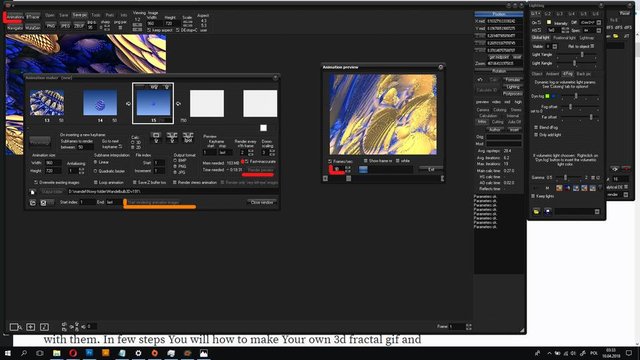Click the new file icon beside Output folder

point(33,192)
